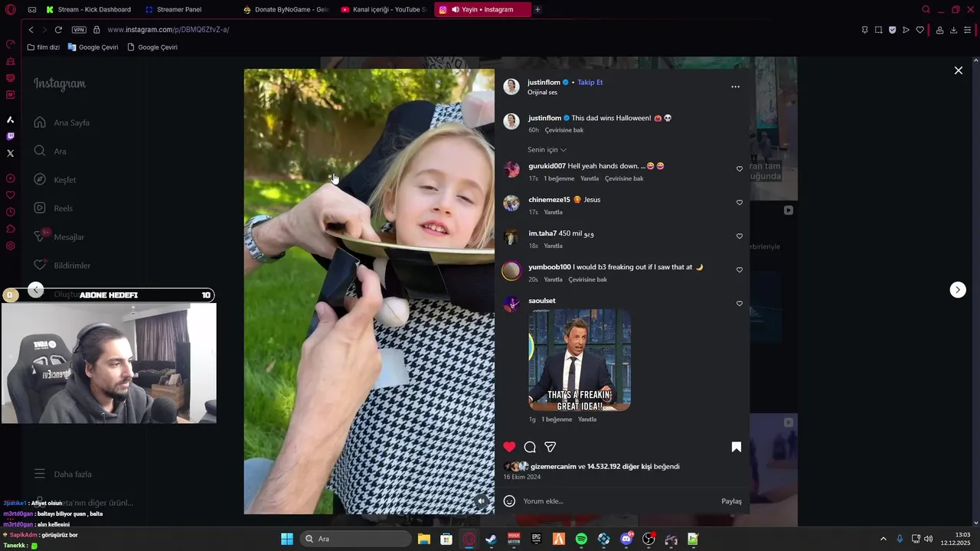Open 'Ana Sayfa' in the Instagram sidebar
Image resolution: width=980 pixels, height=551 pixels.
pyautogui.click(x=61, y=122)
